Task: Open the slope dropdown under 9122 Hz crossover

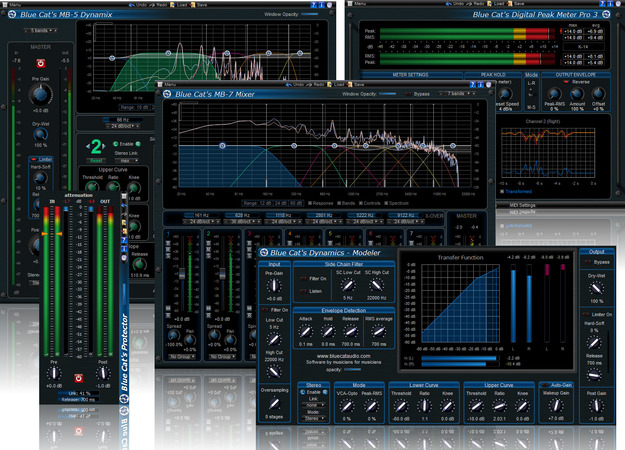Action: pyautogui.click(x=405, y=222)
